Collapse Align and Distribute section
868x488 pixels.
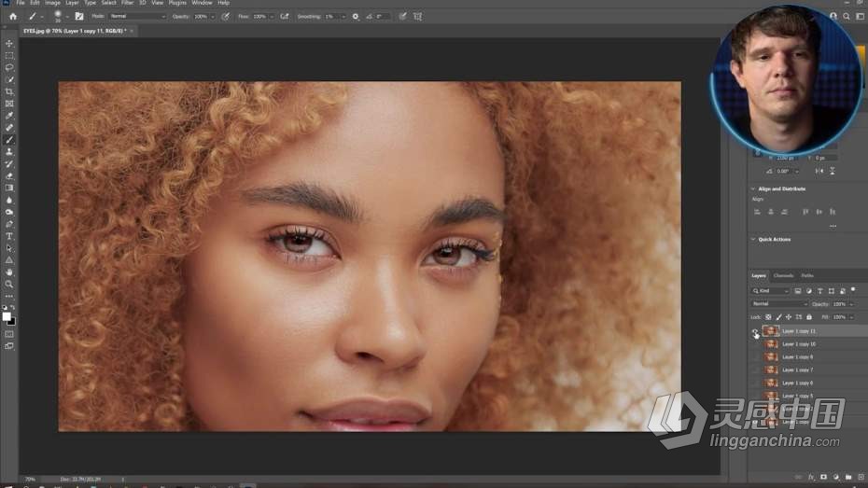click(753, 189)
